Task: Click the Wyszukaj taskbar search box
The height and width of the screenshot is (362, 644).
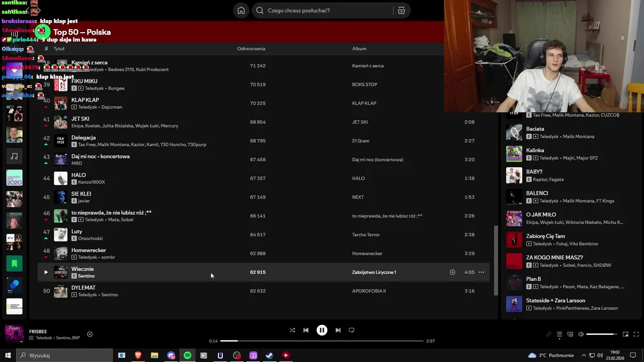Action: click(x=64, y=355)
